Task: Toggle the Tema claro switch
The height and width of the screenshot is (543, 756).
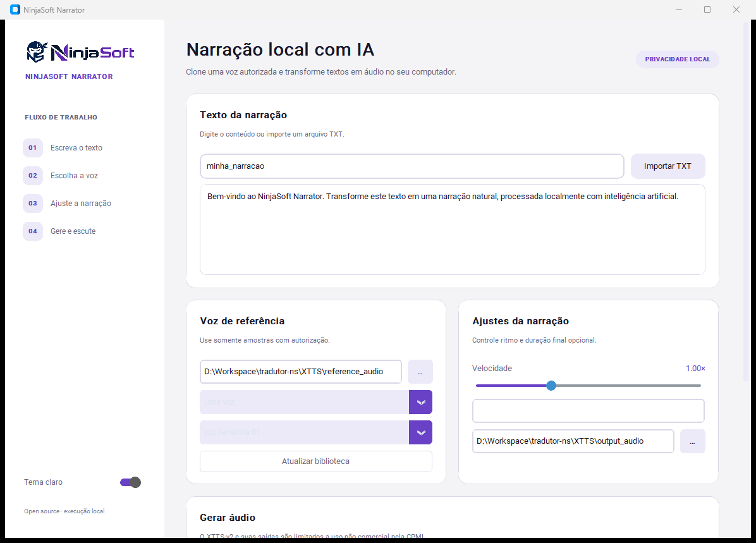Action: pos(130,482)
